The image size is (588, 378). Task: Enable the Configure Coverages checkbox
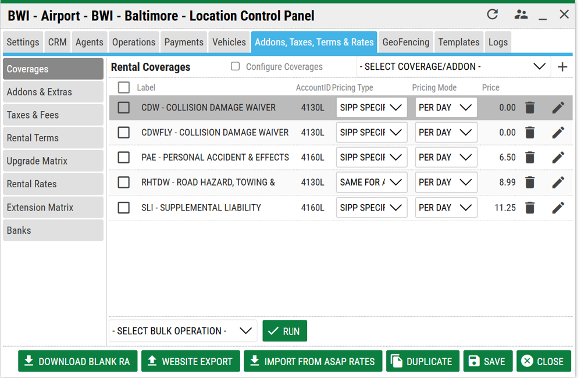236,66
